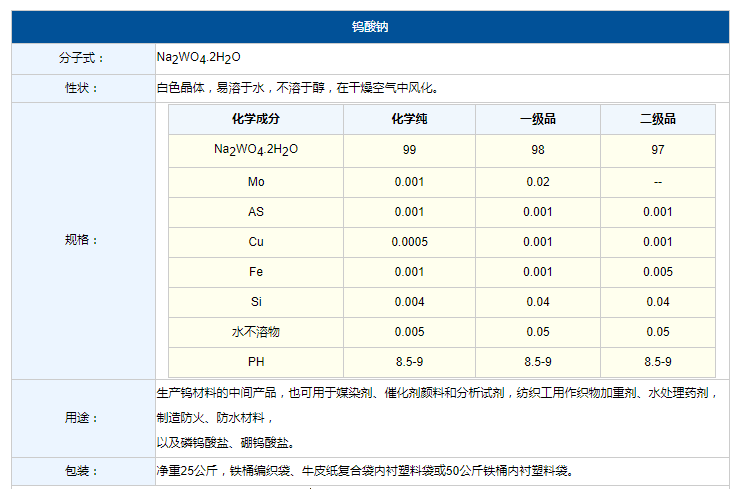
Task: Click the -- value in Mo row
Action: click(657, 182)
